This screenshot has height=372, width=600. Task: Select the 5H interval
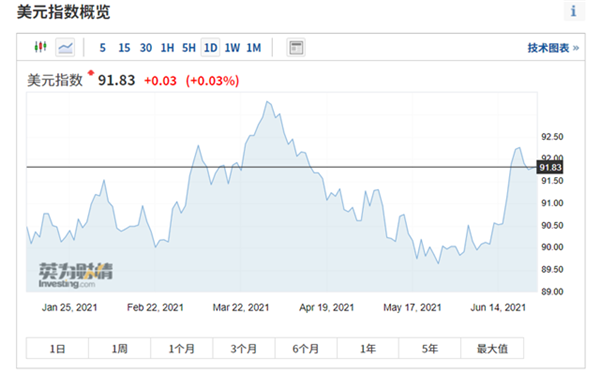tap(189, 48)
